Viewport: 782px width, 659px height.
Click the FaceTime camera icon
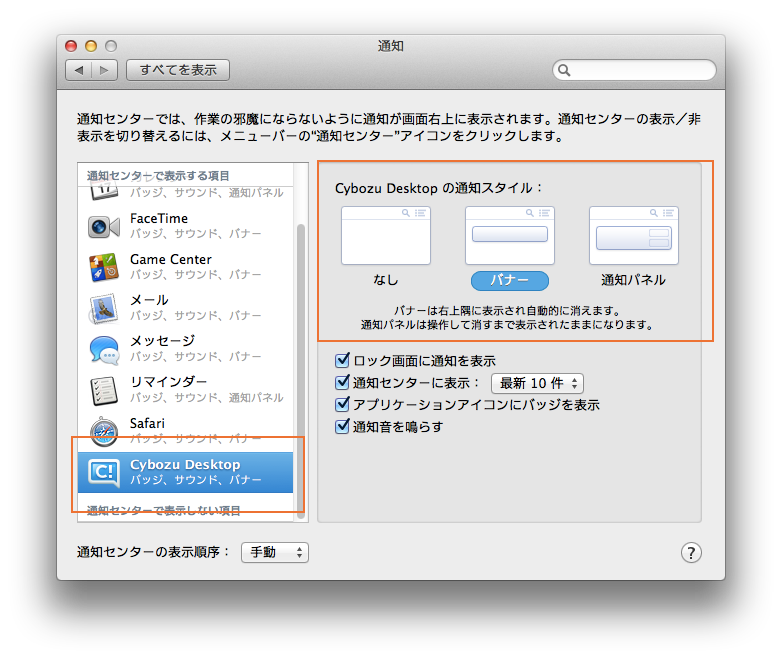tap(104, 227)
